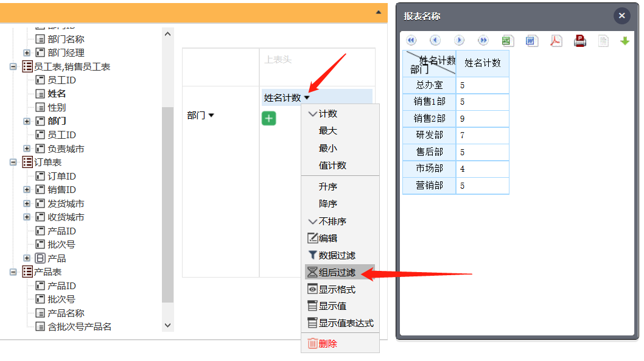This screenshot has height=361, width=644.
Task: Click the field tree scrollbar thumb
Action: pyautogui.click(x=167, y=205)
